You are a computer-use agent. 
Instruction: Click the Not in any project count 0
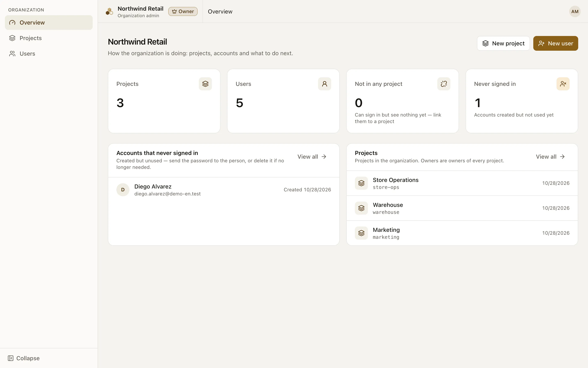tap(359, 103)
